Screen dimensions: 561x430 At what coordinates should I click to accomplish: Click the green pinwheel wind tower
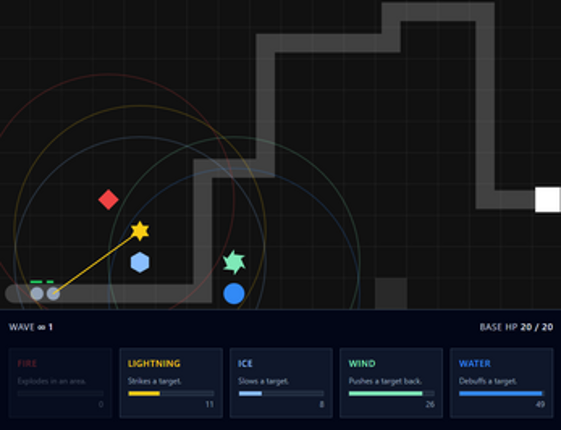click(234, 262)
